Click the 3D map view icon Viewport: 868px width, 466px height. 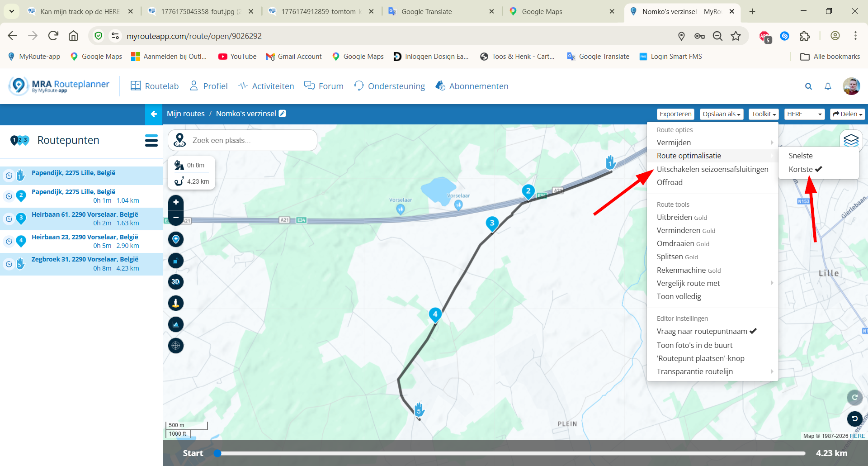(x=176, y=281)
